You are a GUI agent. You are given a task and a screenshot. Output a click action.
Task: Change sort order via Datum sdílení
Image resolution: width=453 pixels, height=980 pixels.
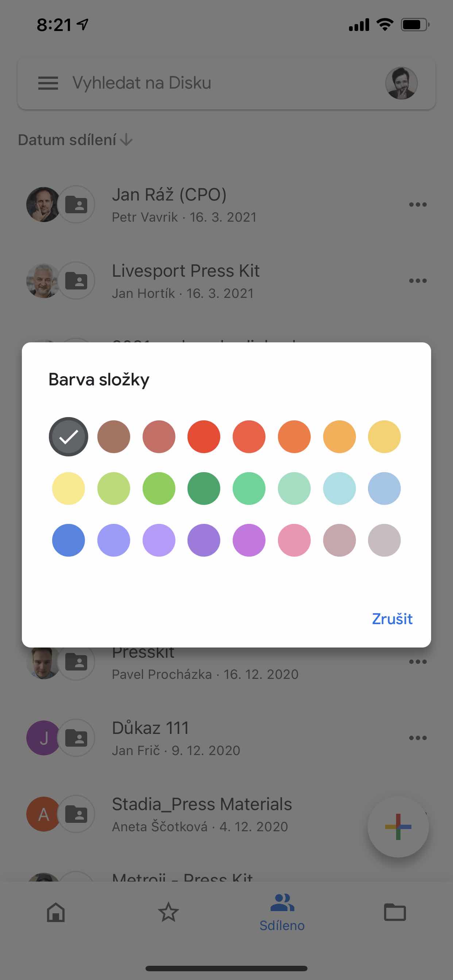click(x=75, y=140)
